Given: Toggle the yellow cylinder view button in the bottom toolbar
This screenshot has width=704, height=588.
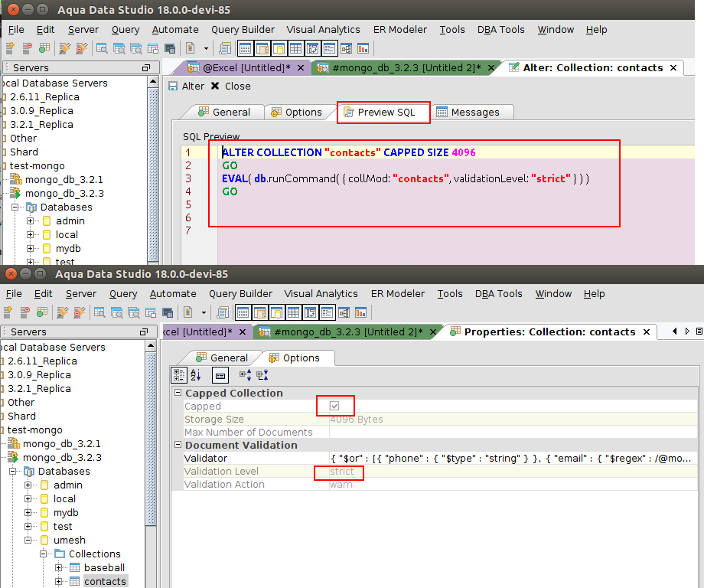Looking at the screenshot, I should (x=276, y=312).
